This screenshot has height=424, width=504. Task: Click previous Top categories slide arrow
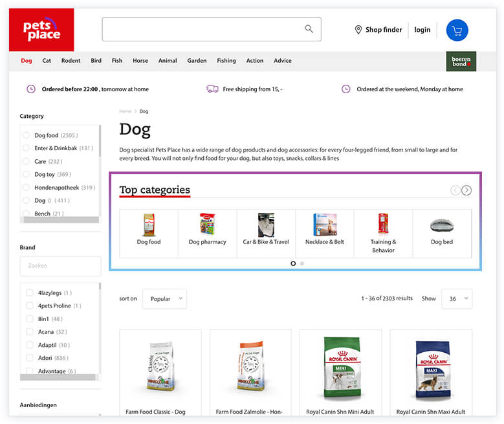455,190
